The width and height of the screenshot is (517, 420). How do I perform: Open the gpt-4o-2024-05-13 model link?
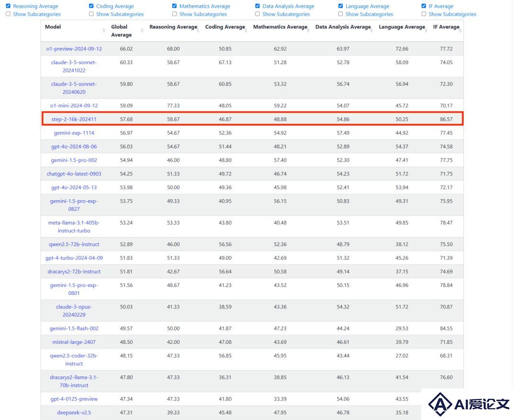(74, 187)
